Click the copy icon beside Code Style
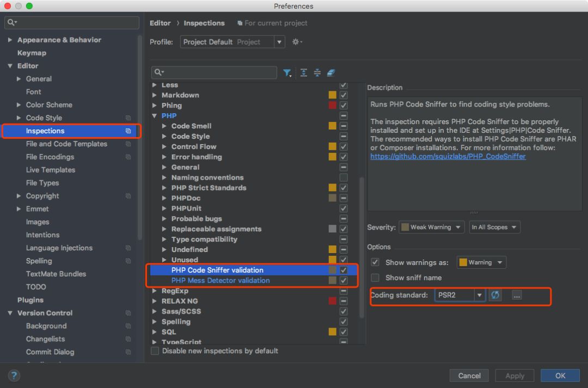The width and height of the screenshot is (588, 388). click(128, 118)
